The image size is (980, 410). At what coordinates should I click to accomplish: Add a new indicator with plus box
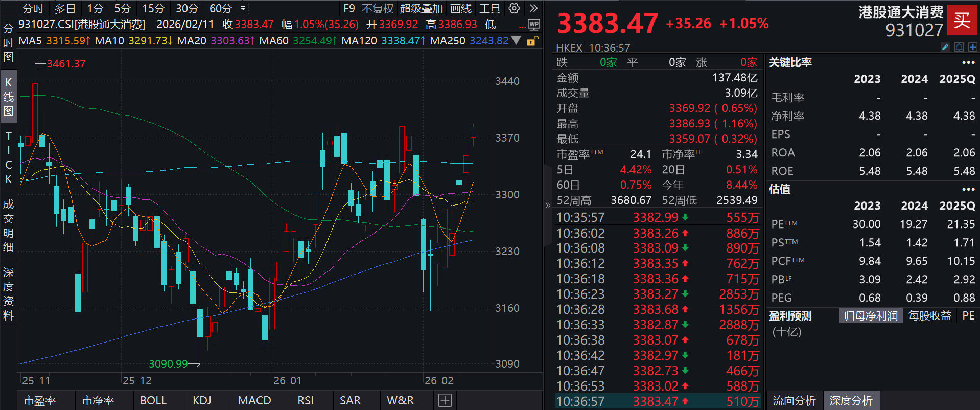[x=445, y=400]
